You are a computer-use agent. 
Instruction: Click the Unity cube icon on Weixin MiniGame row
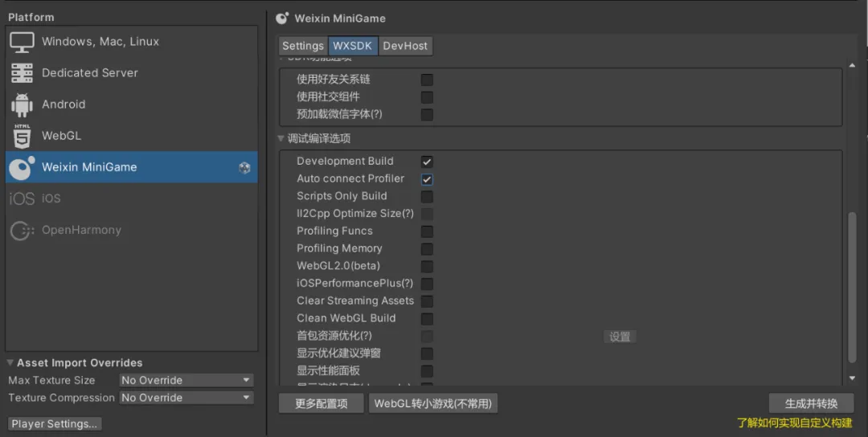pos(244,168)
